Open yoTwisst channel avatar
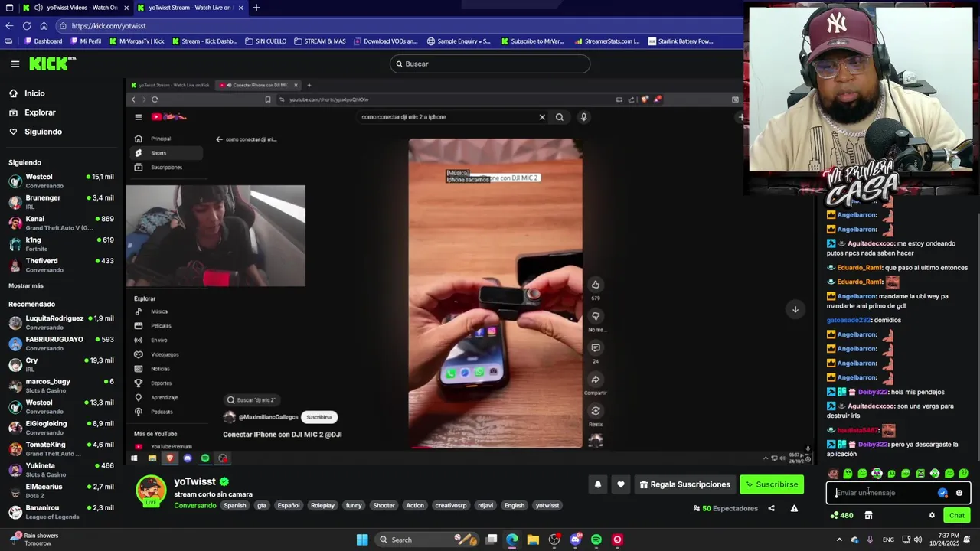The height and width of the screenshot is (551, 980). pos(151,491)
